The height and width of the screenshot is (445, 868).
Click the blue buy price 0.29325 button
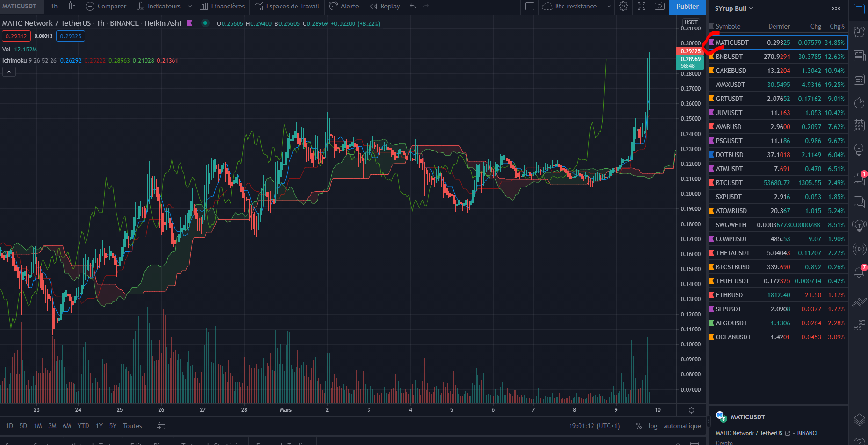pyautogui.click(x=71, y=36)
